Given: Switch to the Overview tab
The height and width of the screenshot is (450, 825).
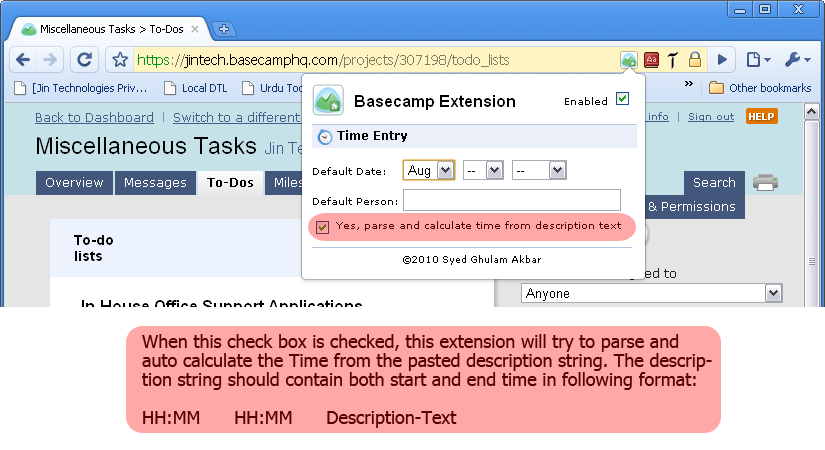Looking at the screenshot, I should point(74,183).
